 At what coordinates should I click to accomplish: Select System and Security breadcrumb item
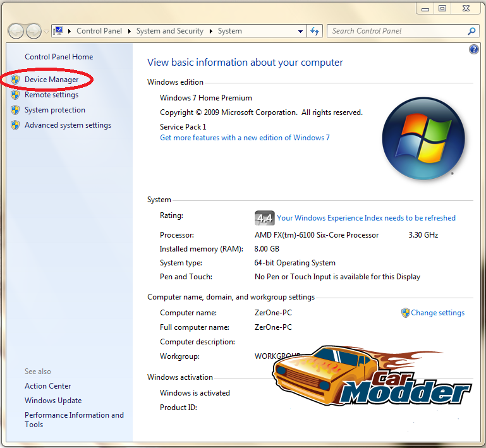click(x=170, y=31)
